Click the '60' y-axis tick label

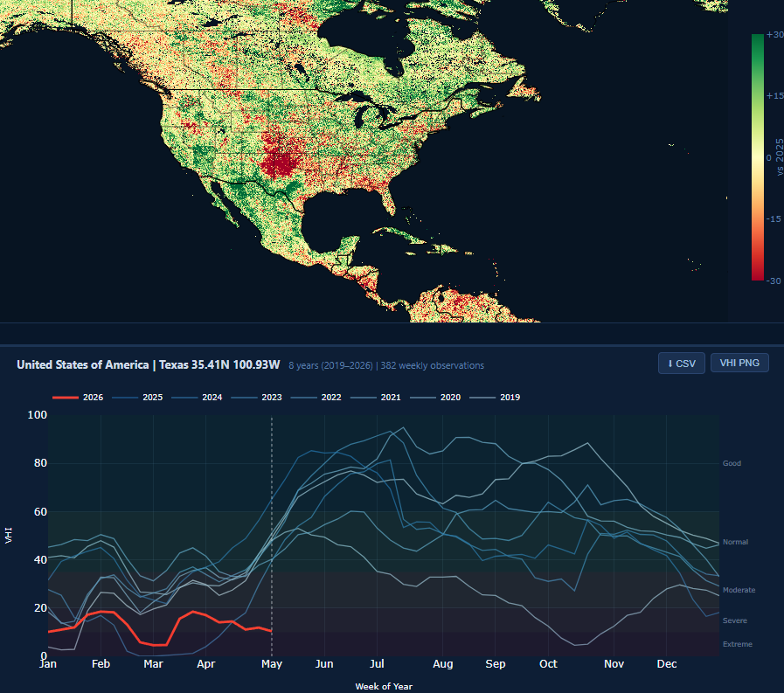coord(40,511)
